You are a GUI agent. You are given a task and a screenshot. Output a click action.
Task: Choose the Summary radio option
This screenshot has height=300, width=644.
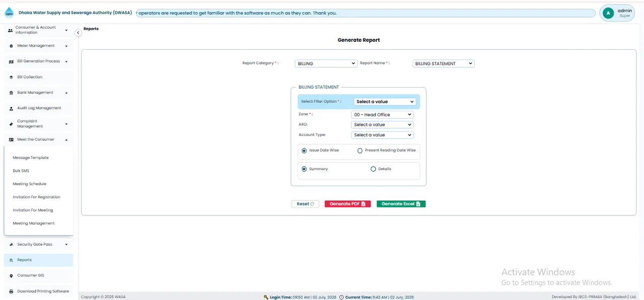[x=304, y=169]
